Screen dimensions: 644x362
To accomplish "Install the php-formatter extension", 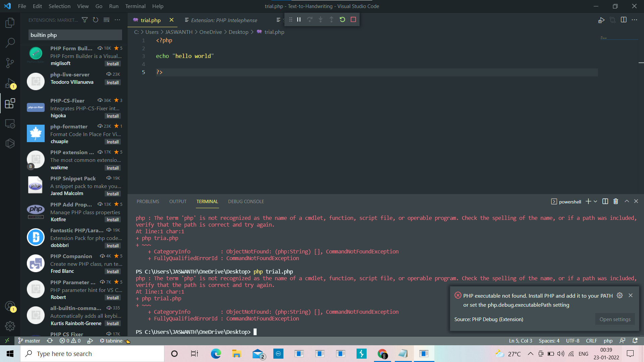I will point(113,142).
